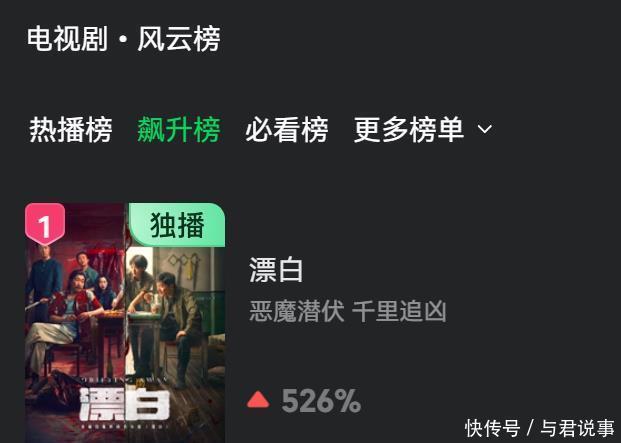Expand the 更多榜单 dropdown
Image resolution: width=621 pixels, height=443 pixels.
click(423, 129)
